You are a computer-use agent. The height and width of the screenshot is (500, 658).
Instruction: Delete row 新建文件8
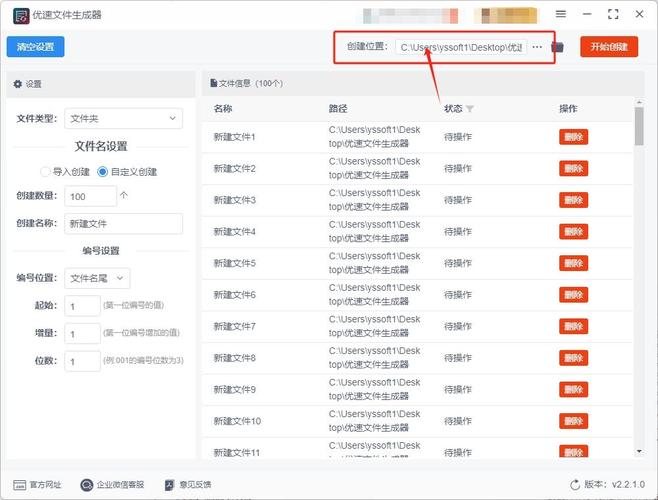pos(573,358)
